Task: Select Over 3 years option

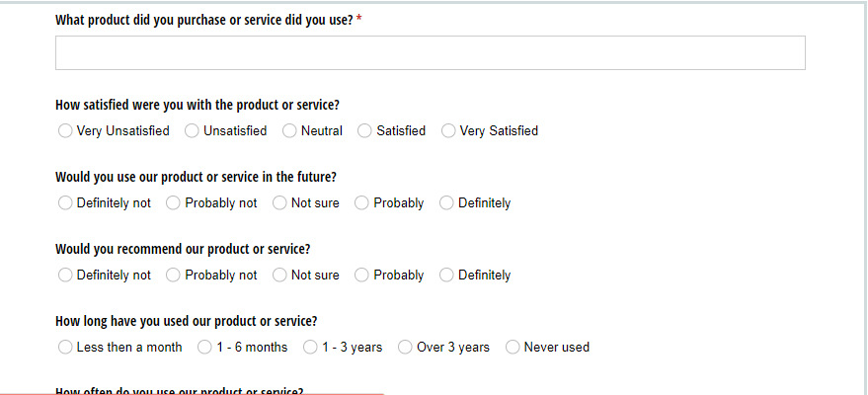Action: (405, 347)
